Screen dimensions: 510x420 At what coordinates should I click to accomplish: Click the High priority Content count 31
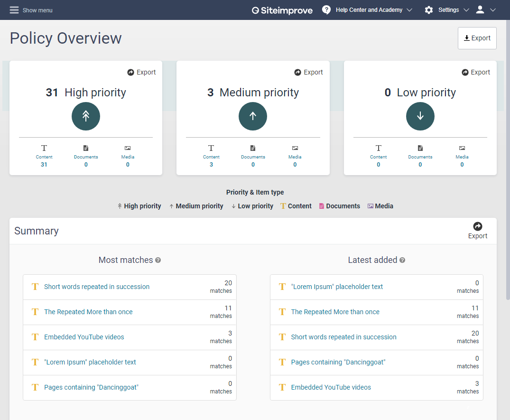[44, 165]
